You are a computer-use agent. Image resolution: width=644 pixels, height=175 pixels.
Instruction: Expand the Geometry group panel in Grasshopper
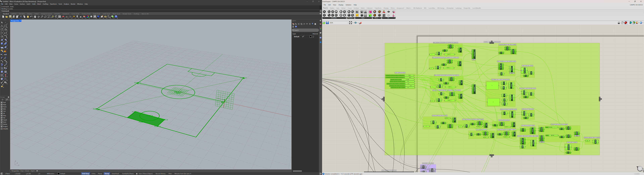click(346, 18)
